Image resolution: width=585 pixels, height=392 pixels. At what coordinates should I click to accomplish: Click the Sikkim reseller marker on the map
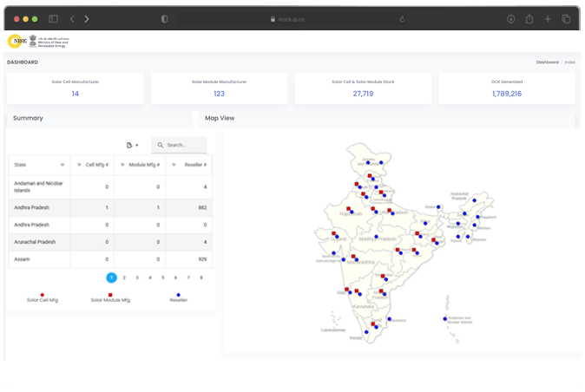438,206
